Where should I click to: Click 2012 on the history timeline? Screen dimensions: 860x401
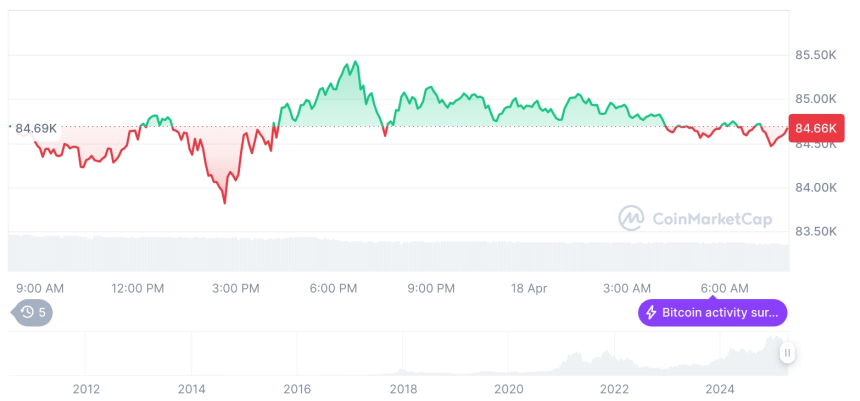point(86,389)
